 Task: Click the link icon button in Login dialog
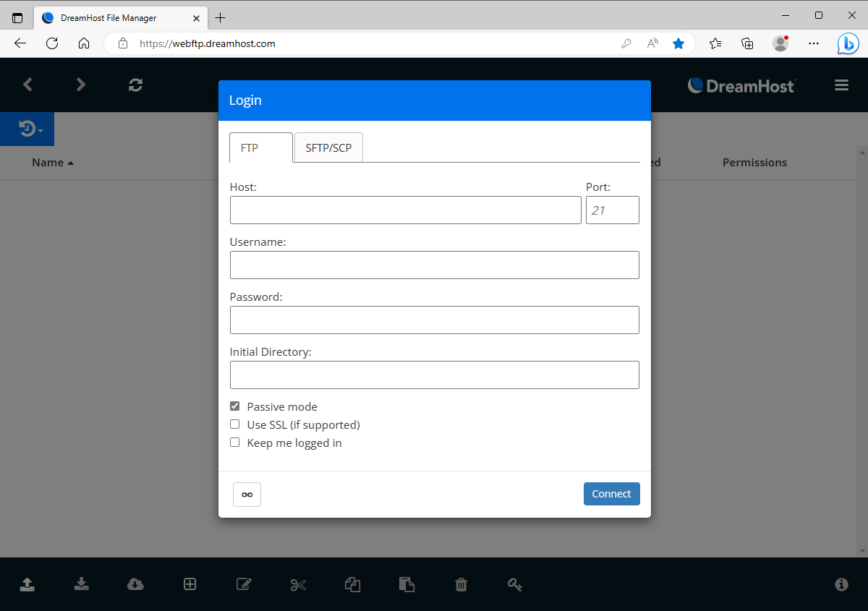click(247, 495)
